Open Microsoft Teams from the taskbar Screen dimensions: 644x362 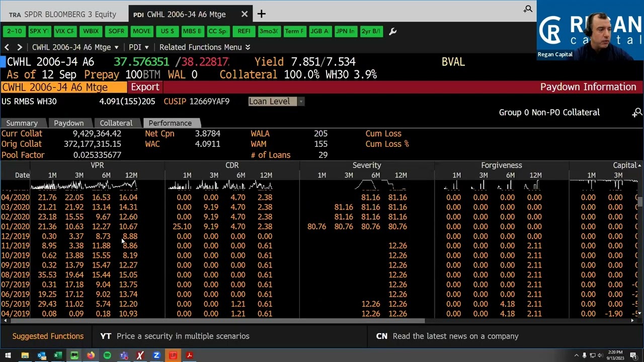(124, 356)
